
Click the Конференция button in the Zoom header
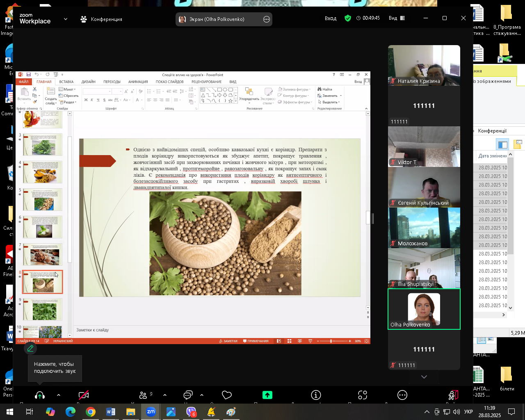pyautogui.click(x=101, y=19)
